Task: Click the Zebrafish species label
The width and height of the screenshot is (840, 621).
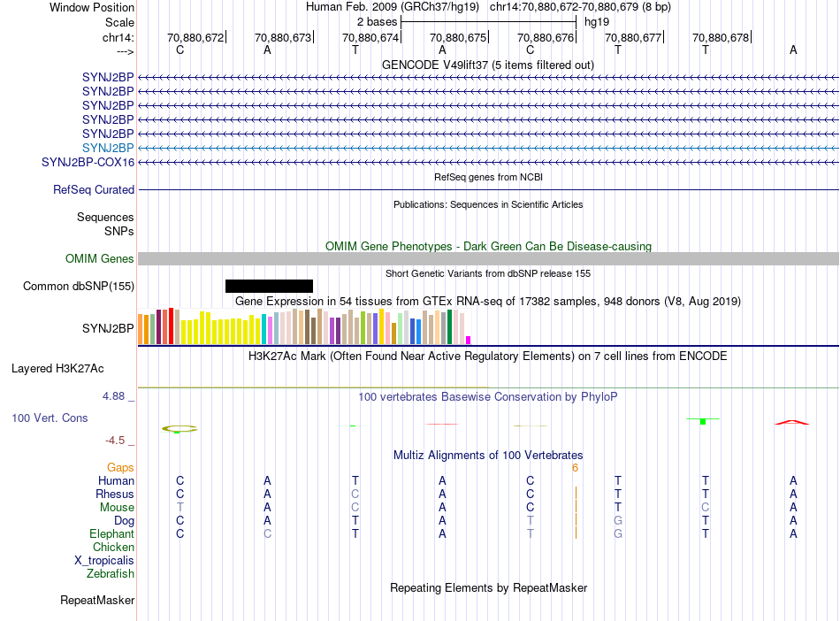Action: pyautogui.click(x=111, y=573)
